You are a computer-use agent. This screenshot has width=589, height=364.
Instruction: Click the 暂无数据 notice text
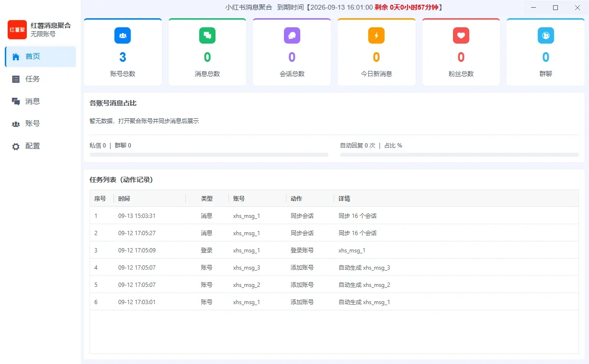pos(144,121)
